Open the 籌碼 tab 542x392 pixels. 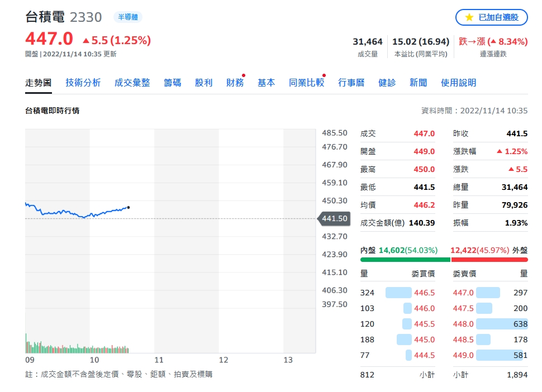click(173, 83)
